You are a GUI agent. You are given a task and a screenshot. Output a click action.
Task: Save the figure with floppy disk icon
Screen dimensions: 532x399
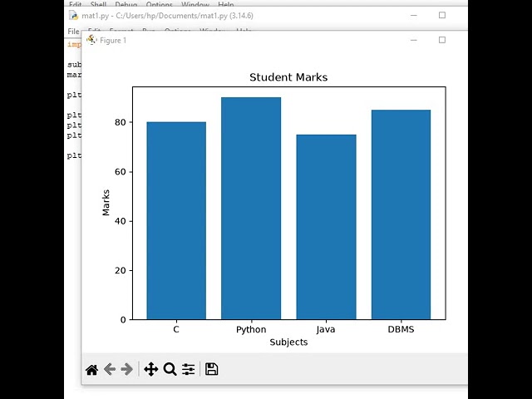coord(212,369)
